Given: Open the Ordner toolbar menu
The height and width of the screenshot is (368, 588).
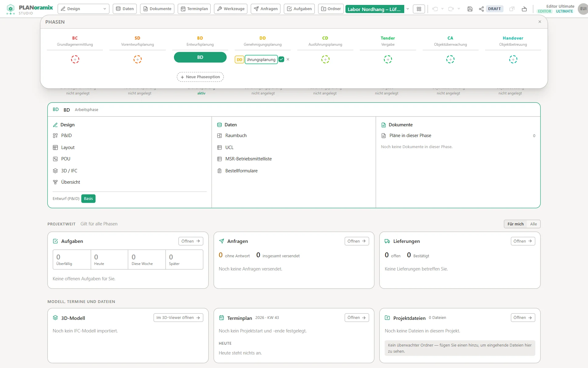Looking at the screenshot, I should point(331,9).
